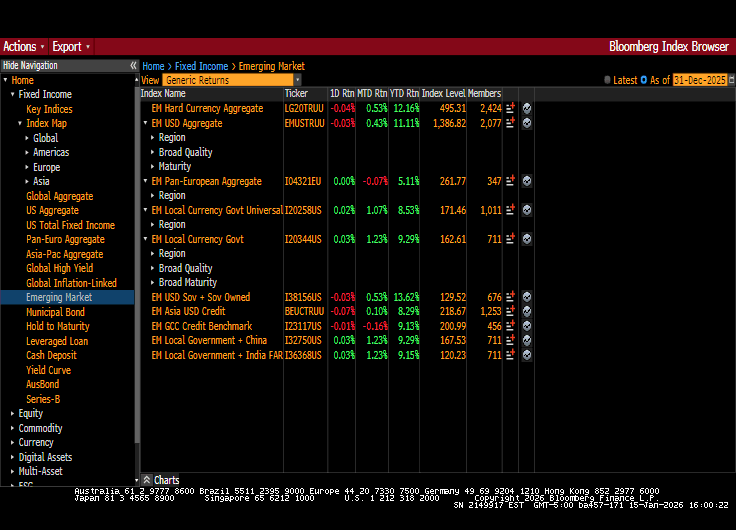Select Key Indices in navigation
Image resolution: width=736 pixels, height=530 pixels.
point(49,109)
